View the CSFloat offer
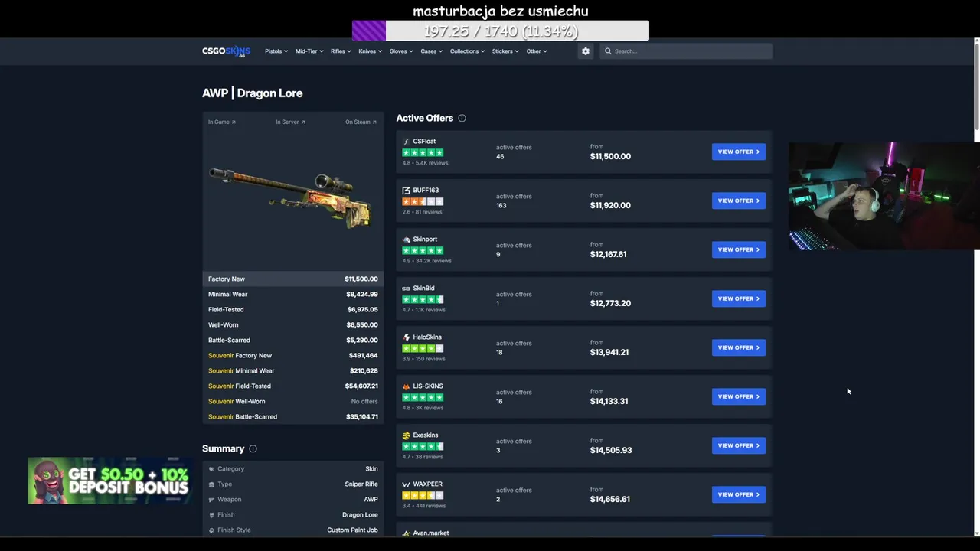The height and width of the screenshot is (551, 980). pos(738,152)
